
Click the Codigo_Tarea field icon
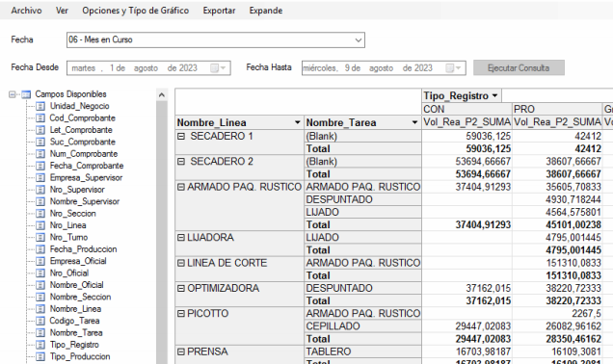click(40, 321)
